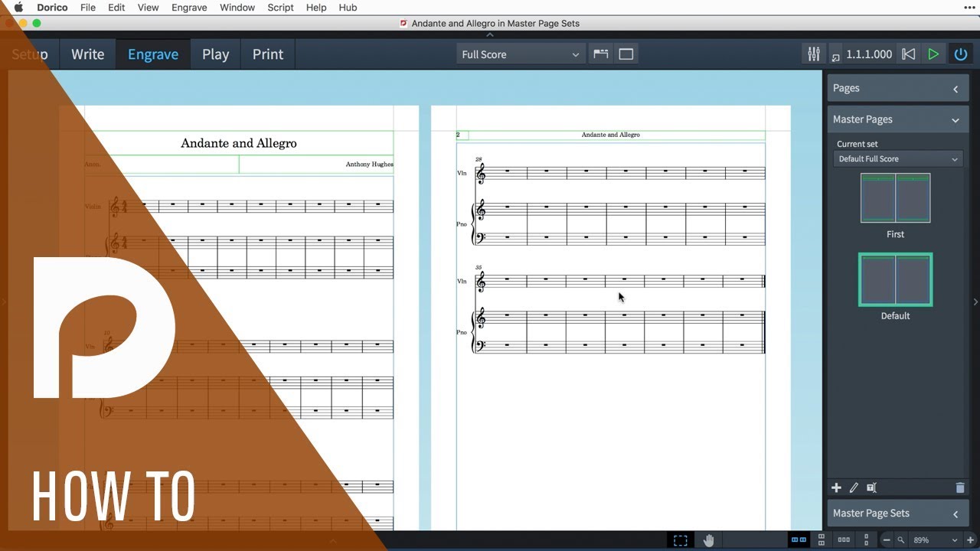Open the File menu
Image resolution: width=980 pixels, height=551 pixels.
[88, 8]
